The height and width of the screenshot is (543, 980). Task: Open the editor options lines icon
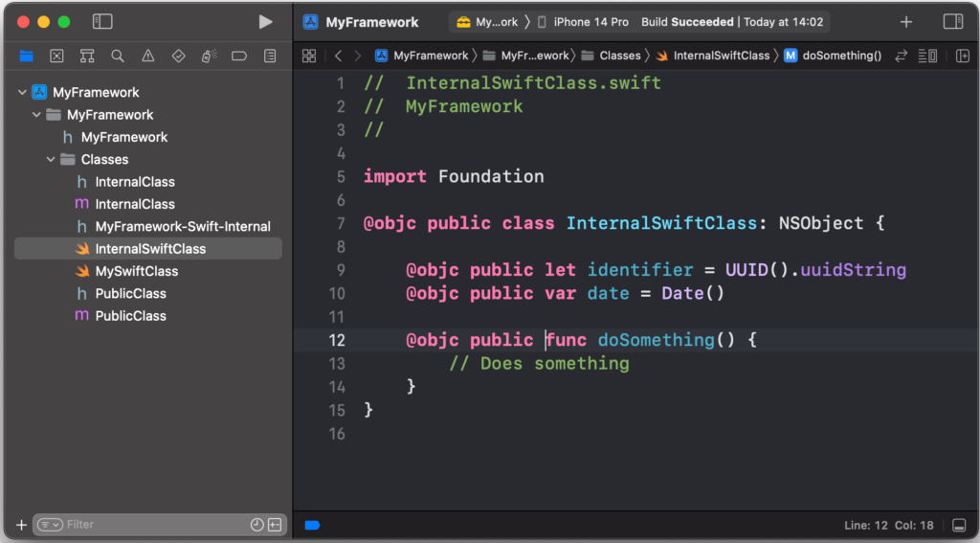(927, 56)
